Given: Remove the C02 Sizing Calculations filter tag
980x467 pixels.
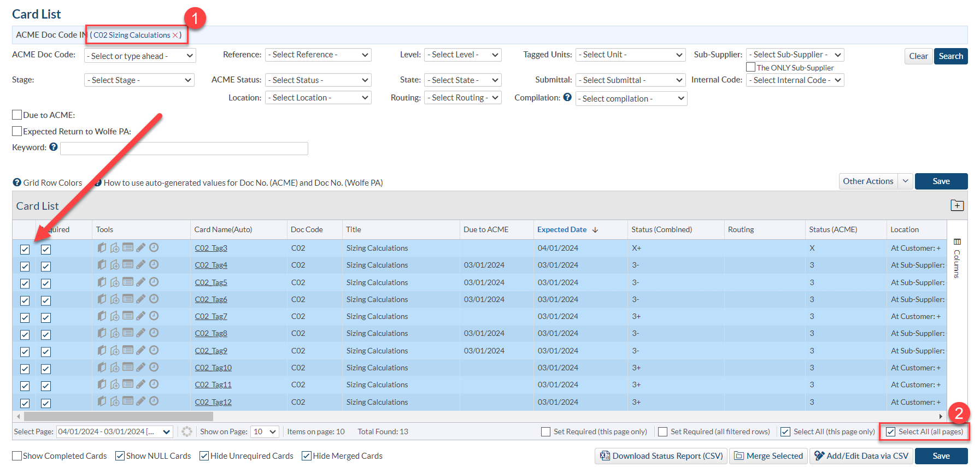Looking at the screenshot, I should click(175, 35).
